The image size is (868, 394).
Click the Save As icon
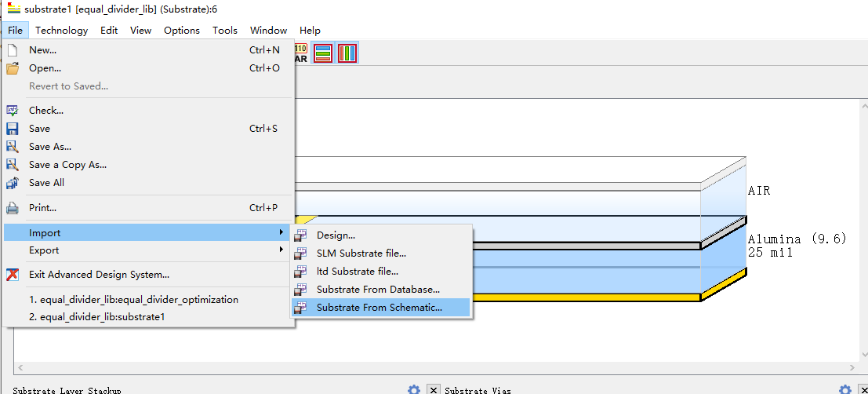[13, 147]
